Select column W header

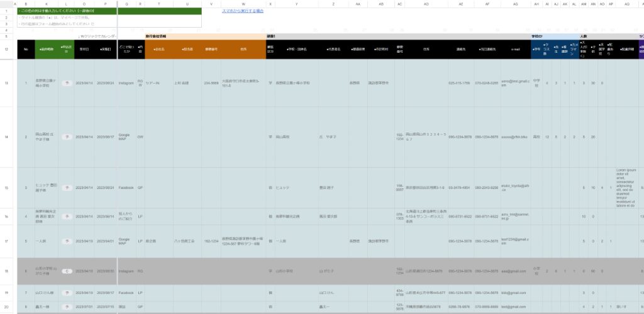(x=243, y=4)
